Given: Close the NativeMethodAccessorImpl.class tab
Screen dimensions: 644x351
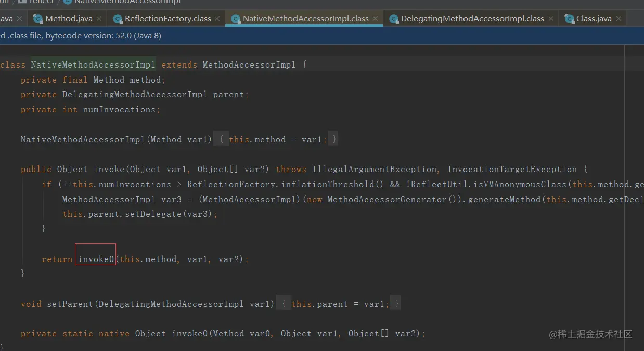Looking at the screenshot, I should [375, 19].
